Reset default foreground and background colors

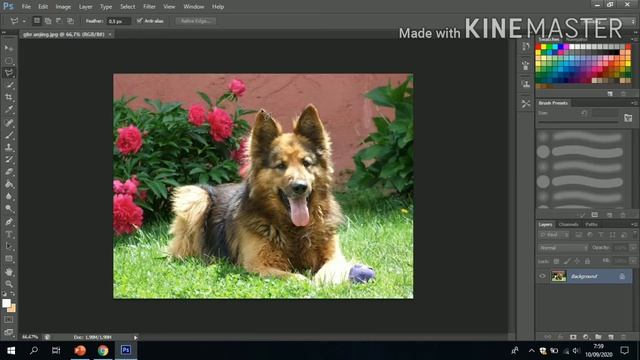pos(4,293)
